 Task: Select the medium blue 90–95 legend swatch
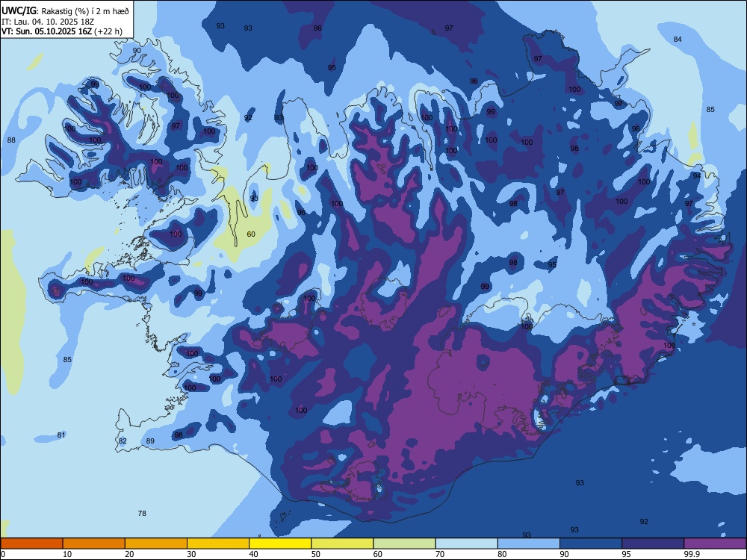coord(591,544)
